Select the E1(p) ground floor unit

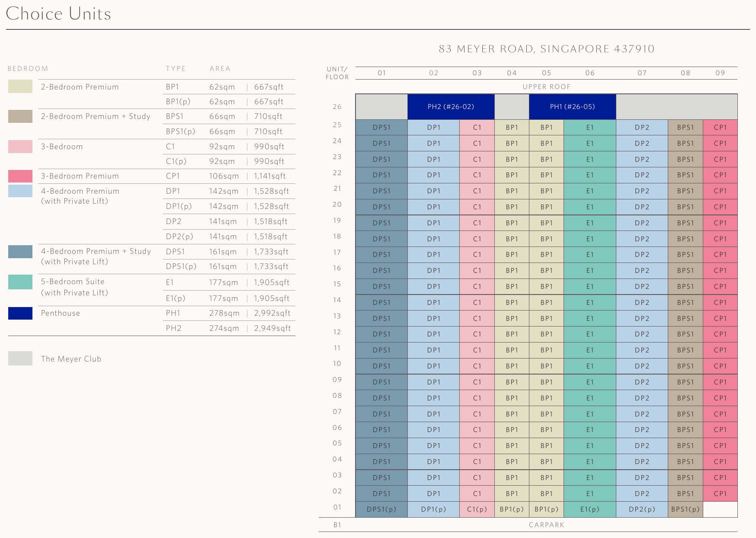click(x=590, y=509)
